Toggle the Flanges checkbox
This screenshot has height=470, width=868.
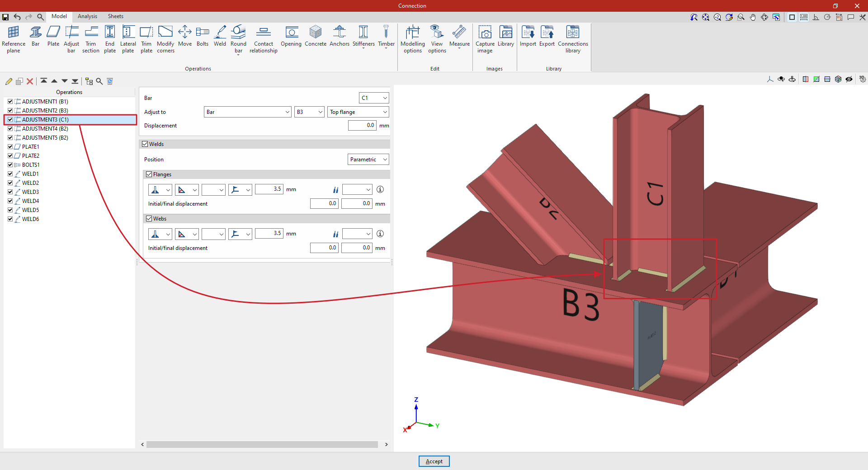coord(149,174)
